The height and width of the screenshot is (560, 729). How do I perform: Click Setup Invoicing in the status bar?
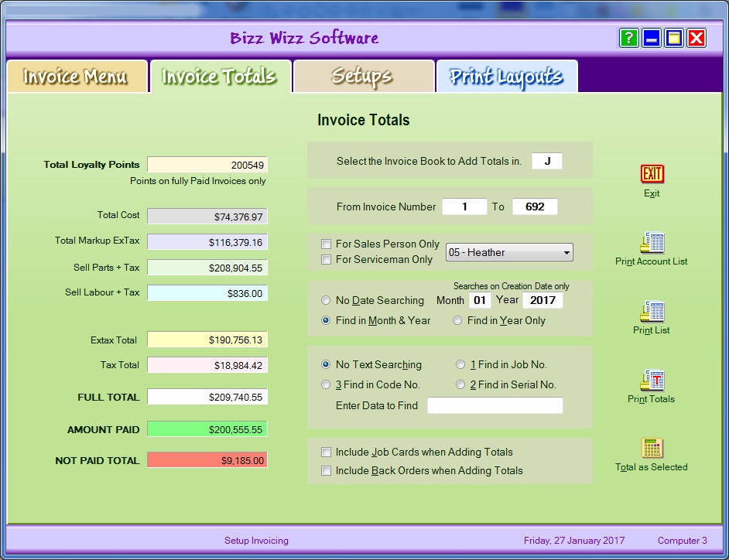point(256,541)
